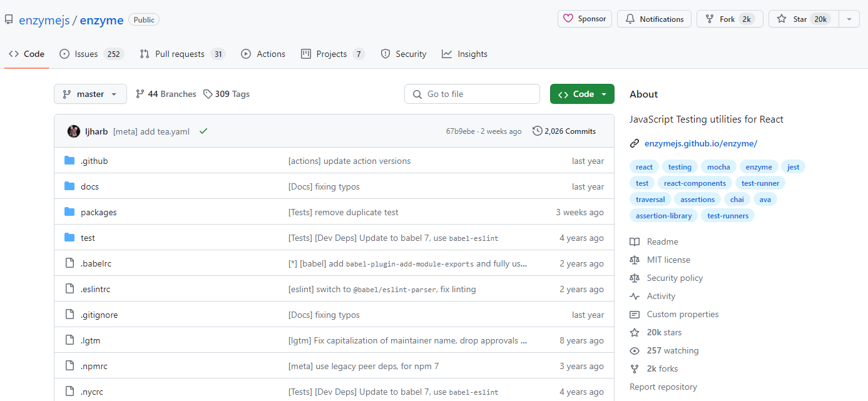Click the .babelrc file icon

(69, 263)
